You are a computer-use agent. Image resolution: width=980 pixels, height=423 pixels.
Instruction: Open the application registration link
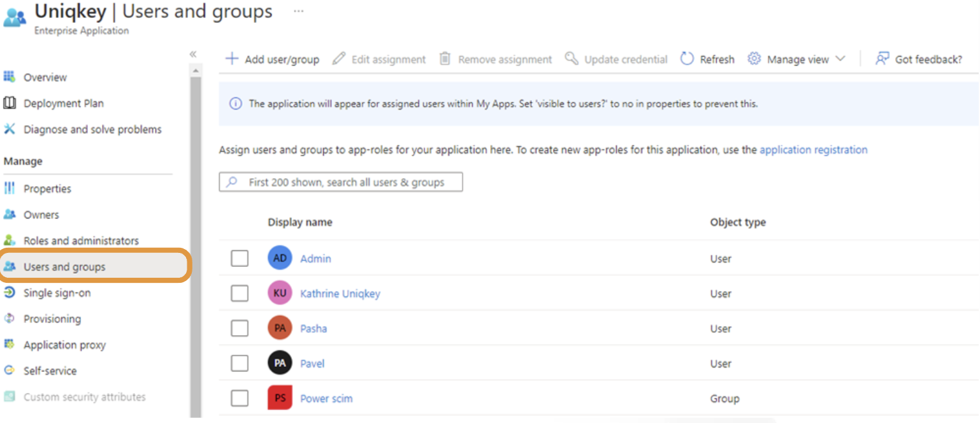(x=813, y=150)
